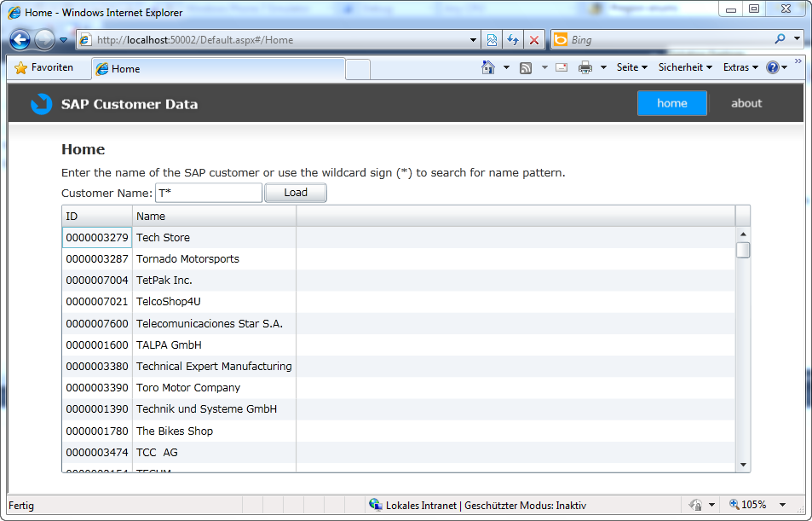Click the search magnifier icon

point(780,39)
